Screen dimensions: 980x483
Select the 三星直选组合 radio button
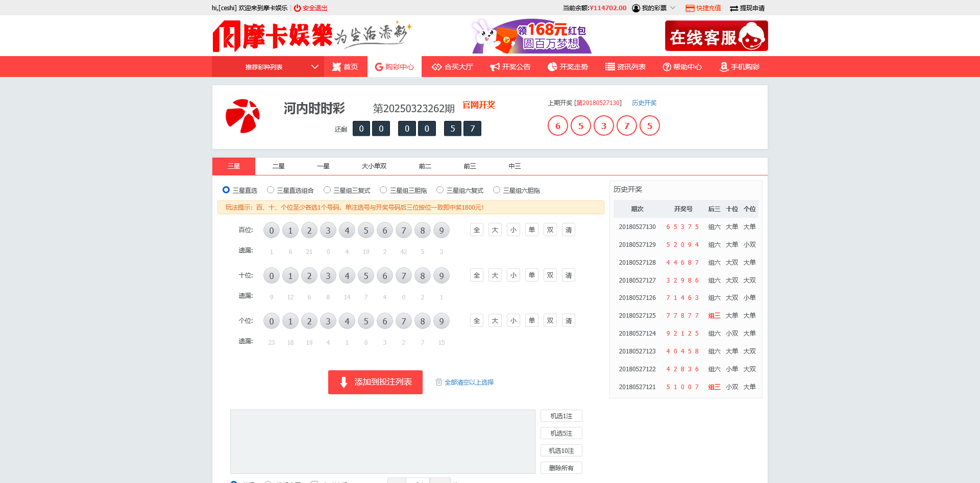[x=271, y=190]
